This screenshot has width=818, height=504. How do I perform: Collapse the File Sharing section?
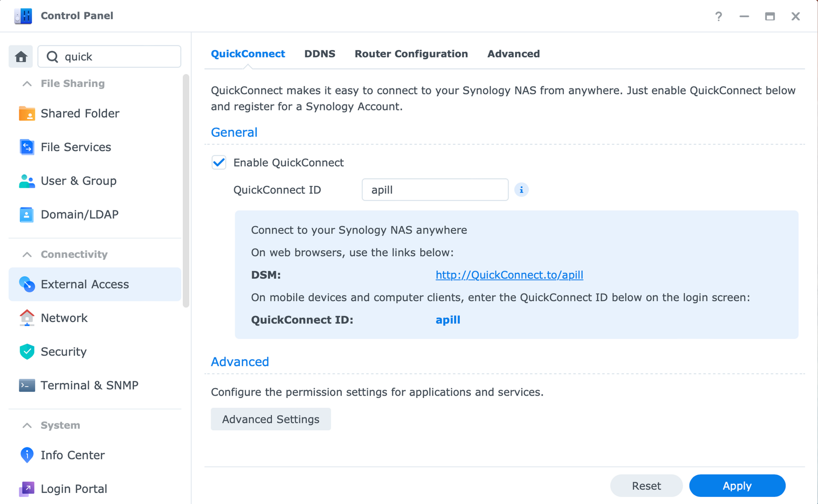pyautogui.click(x=27, y=83)
